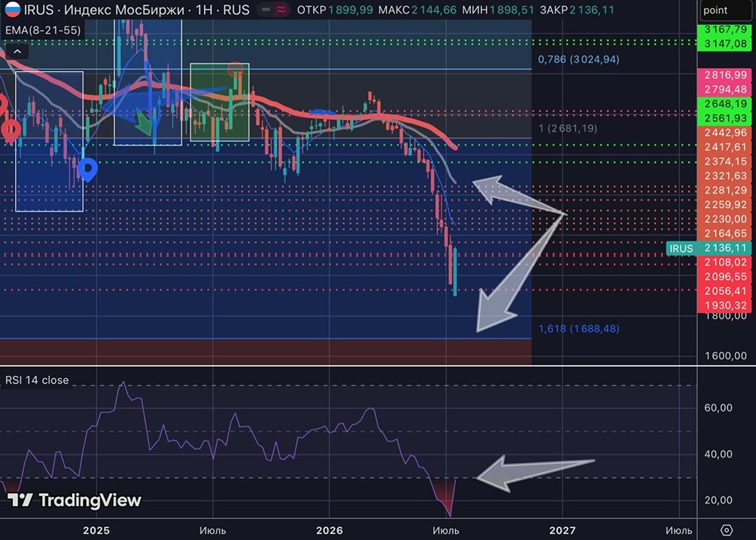Click the МИН 1898,51 low value

[498, 10]
